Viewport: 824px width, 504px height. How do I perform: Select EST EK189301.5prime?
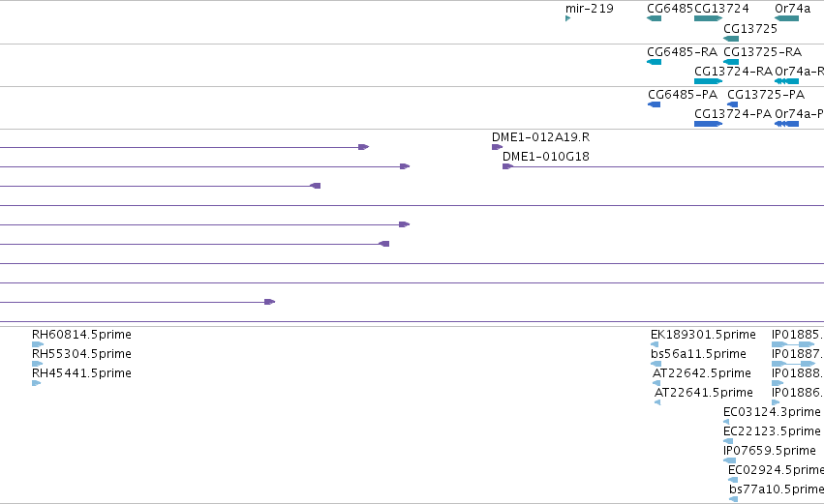click(655, 344)
